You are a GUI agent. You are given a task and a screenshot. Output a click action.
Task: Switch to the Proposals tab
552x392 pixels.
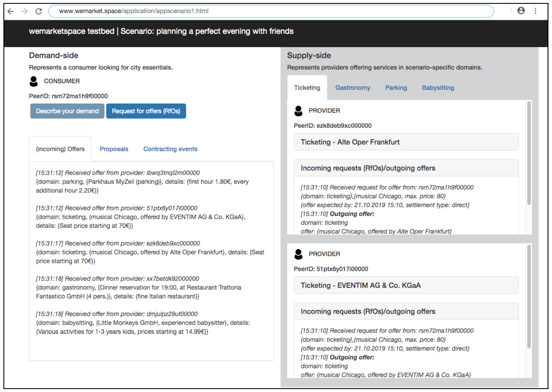114,149
